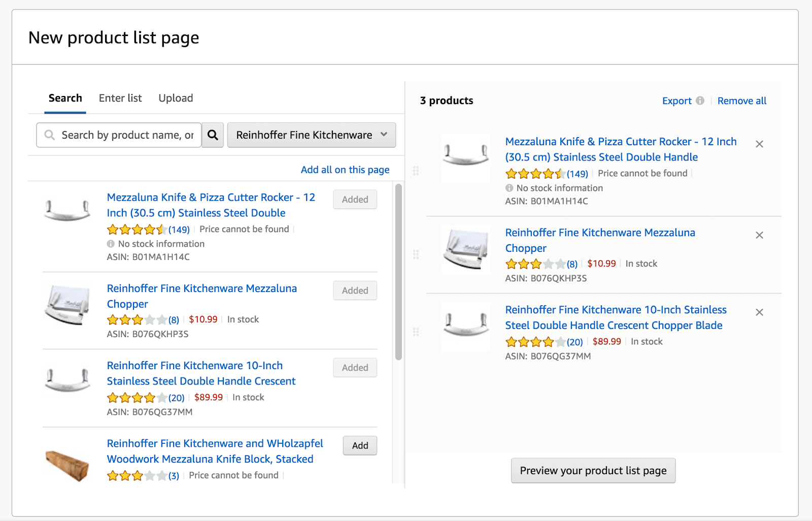
Task: Click drag handle of Crescent Chopper Blade
Action: pos(416,332)
